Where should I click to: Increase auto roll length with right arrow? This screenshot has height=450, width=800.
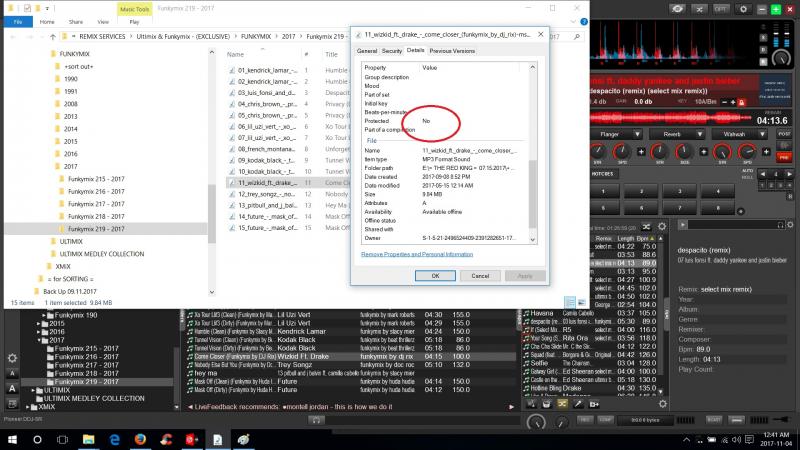789,174
